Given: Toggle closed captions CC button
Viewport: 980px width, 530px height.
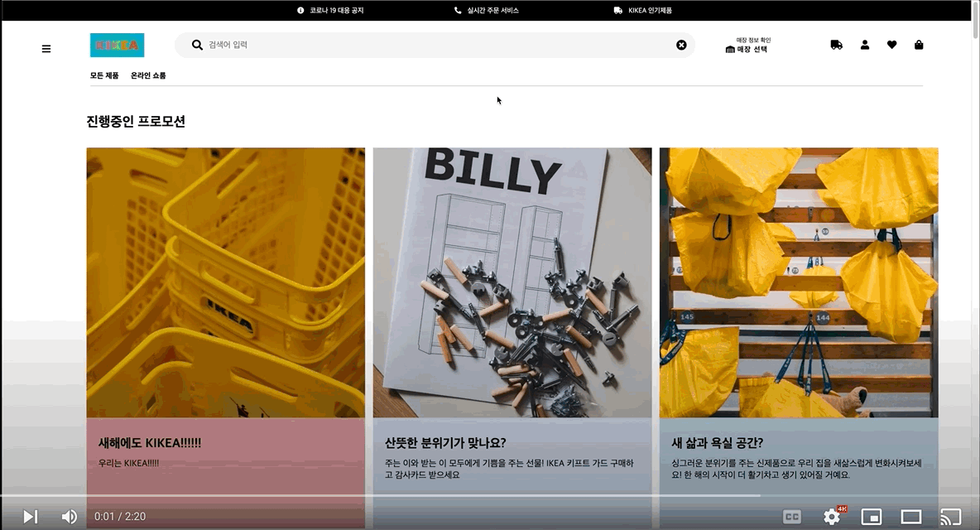Looking at the screenshot, I should 792,517.
